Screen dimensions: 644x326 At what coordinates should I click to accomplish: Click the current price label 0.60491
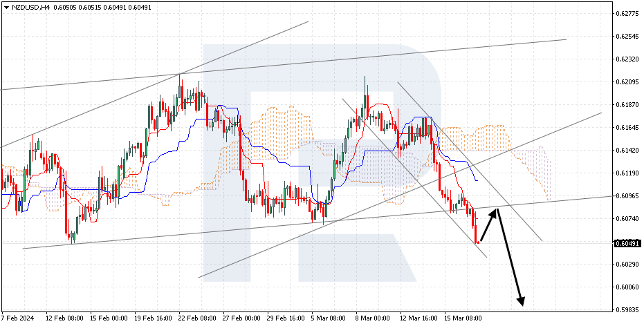coord(627,244)
